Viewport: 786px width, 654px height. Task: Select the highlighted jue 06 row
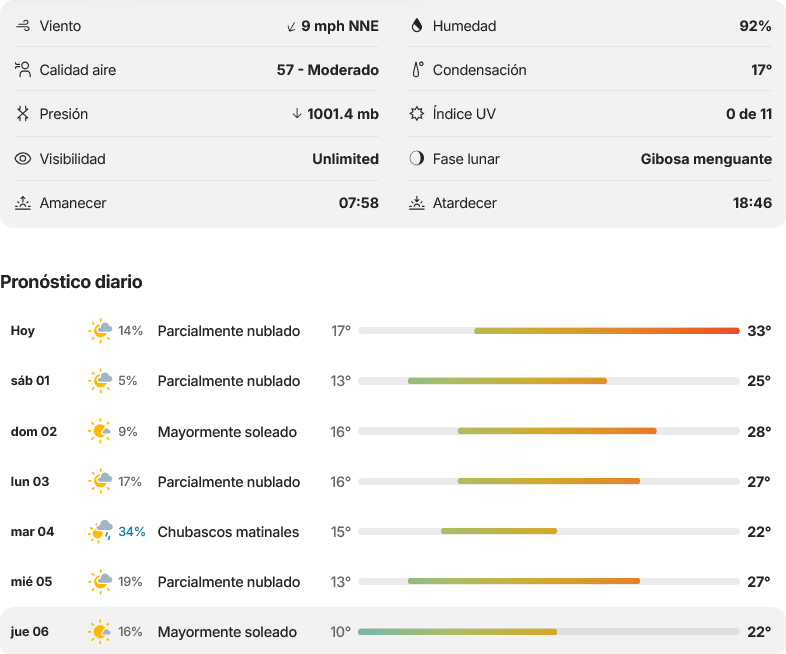point(393,631)
